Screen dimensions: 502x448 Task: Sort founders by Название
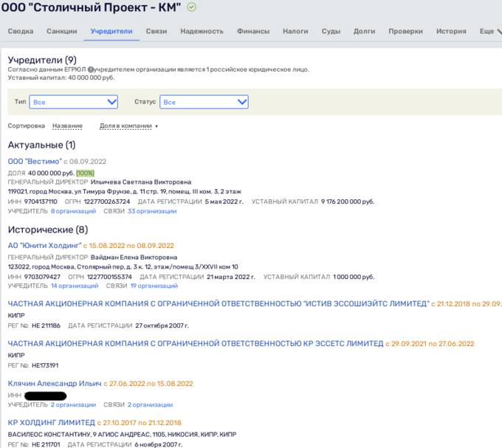point(67,126)
